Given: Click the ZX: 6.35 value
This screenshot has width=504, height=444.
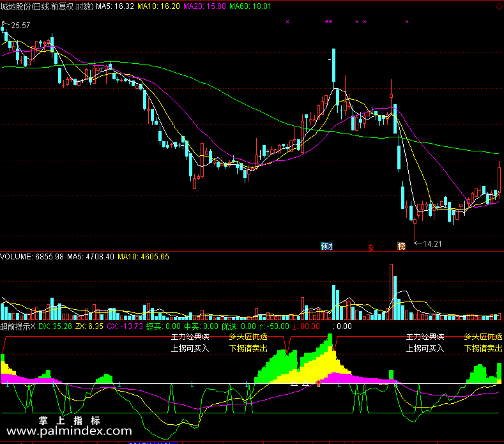Looking at the screenshot, I should coord(89,326).
